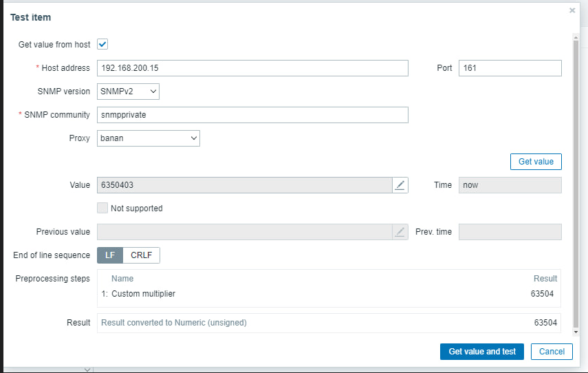This screenshot has width=588, height=373.
Task: Click the Custom multiplier preprocessing step
Action: click(143, 294)
